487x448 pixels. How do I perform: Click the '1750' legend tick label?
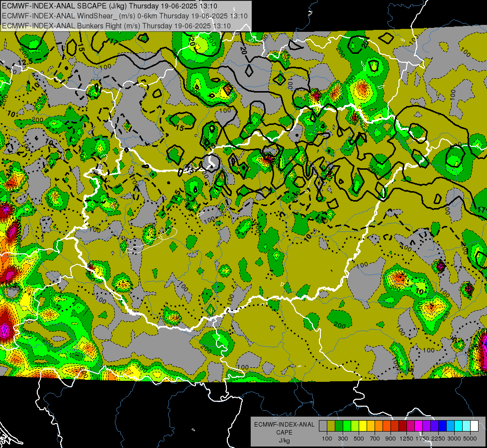tap(422, 439)
